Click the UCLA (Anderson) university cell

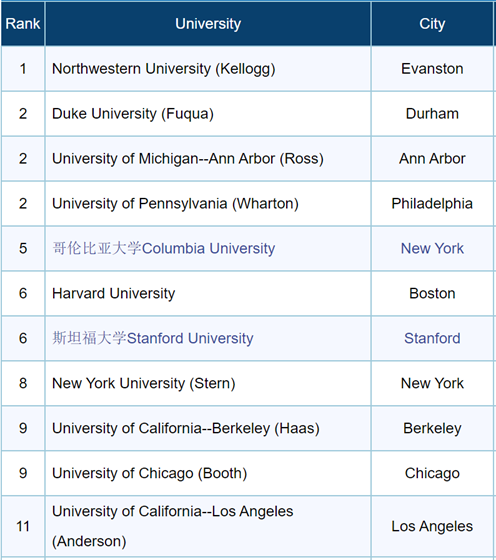[x=208, y=526]
